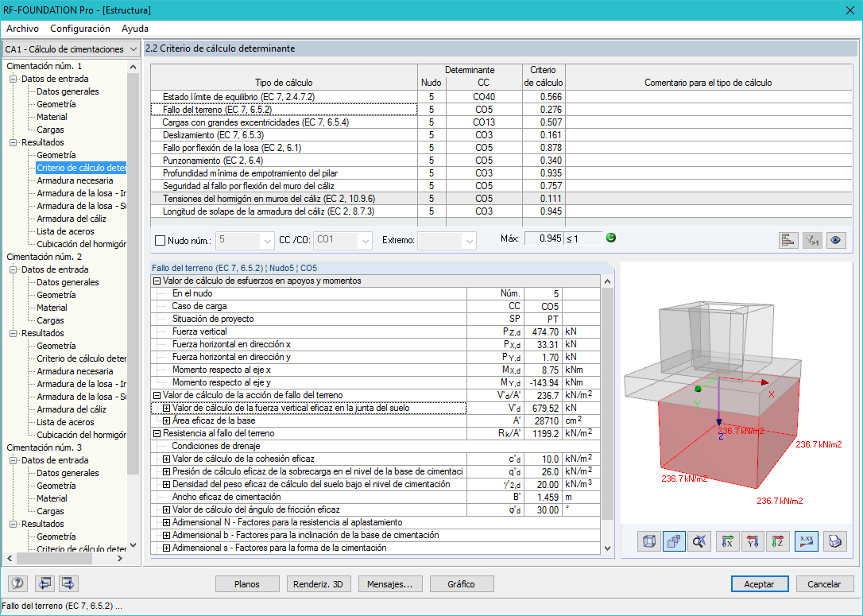Toggle the solid stacked-cubes render icon
Screen dimensions: 863x616
click(674, 542)
